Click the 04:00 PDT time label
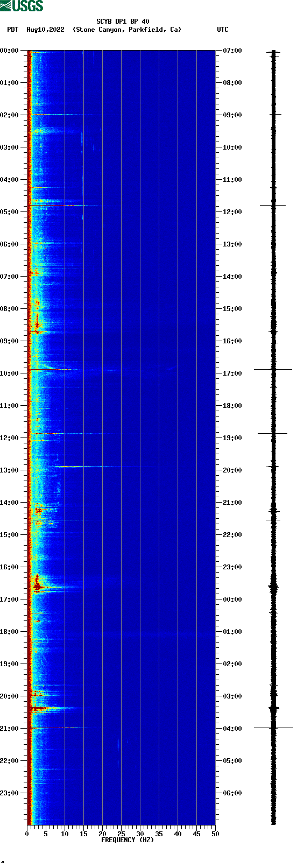 click(x=10, y=180)
